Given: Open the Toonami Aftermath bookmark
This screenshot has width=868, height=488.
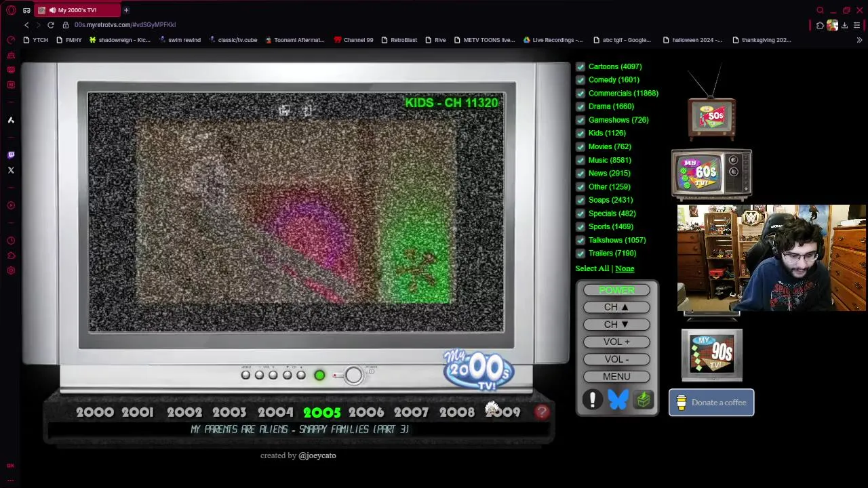Looking at the screenshot, I should tap(295, 40).
